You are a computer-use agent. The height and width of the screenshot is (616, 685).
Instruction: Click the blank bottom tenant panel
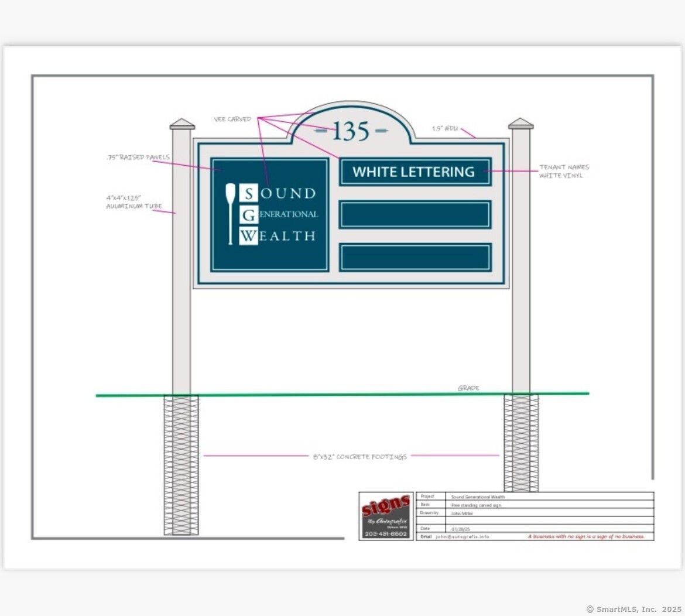point(415,257)
